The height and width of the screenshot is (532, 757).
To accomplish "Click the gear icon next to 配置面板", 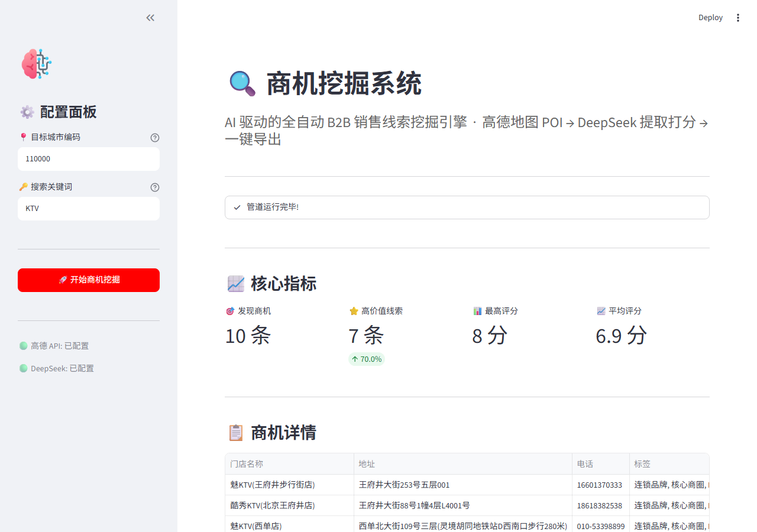I will pos(27,112).
